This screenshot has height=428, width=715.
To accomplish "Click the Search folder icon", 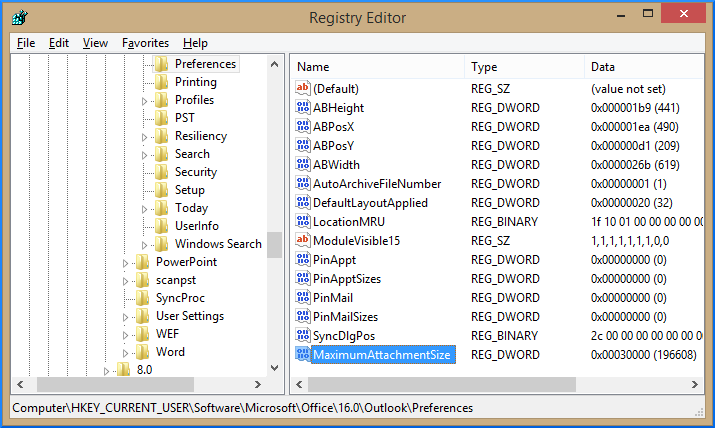I will (x=161, y=154).
